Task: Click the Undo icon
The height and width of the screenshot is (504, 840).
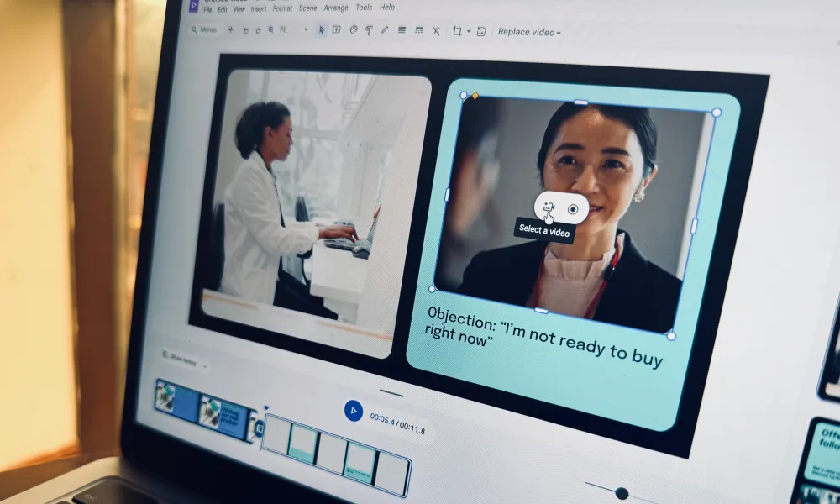Action: point(245,30)
